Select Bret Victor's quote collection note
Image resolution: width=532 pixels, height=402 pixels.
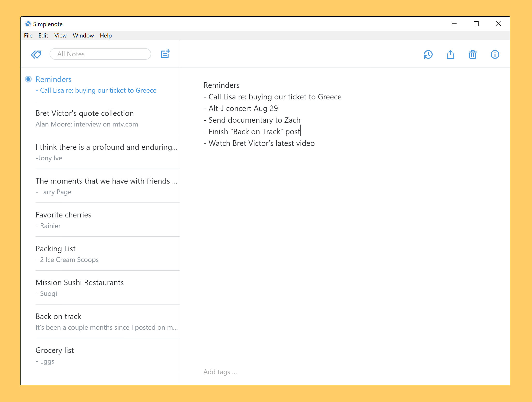pos(106,118)
